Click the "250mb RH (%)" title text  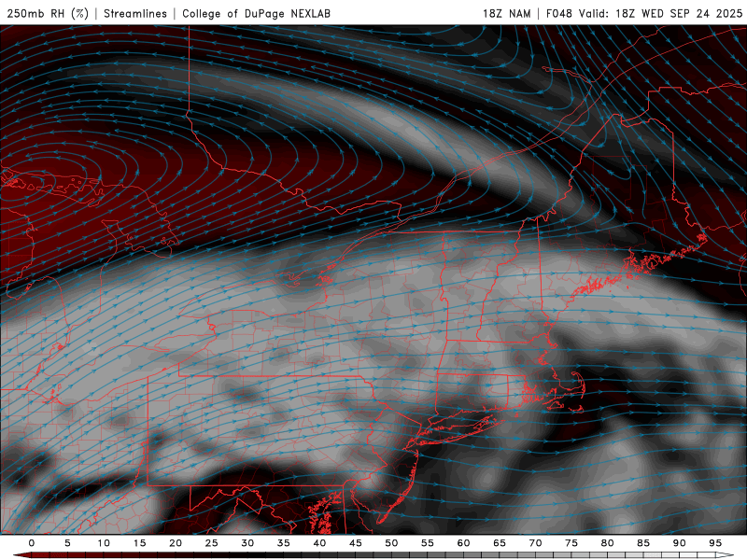click(x=49, y=13)
